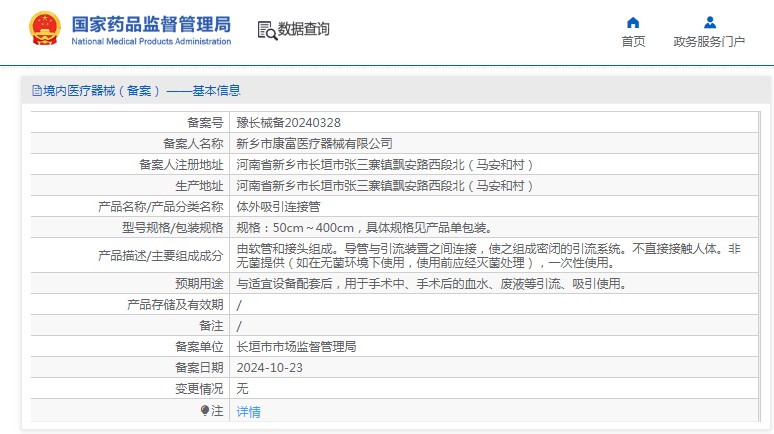Click 产品描述/主要组成成分 label
The width and height of the screenshot is (774, 434).
pos(161,255)
